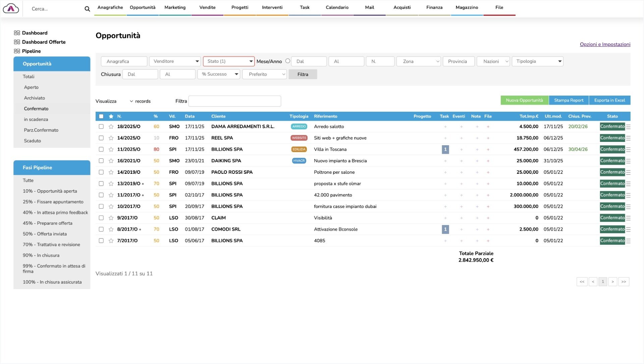Open row menu for 7/2017/O opportunity
644x364 pixels.
coord(628,241)
